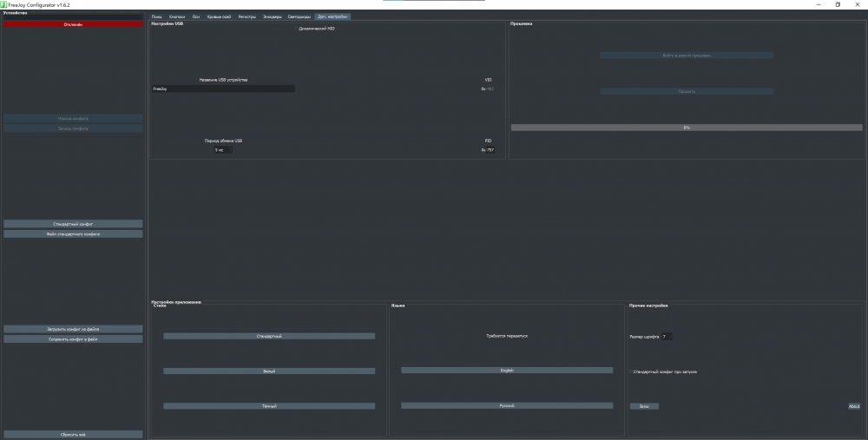Switch language to Русский
Image resolution: width=868 pixels, height=440 pixels.
(507, 405)
